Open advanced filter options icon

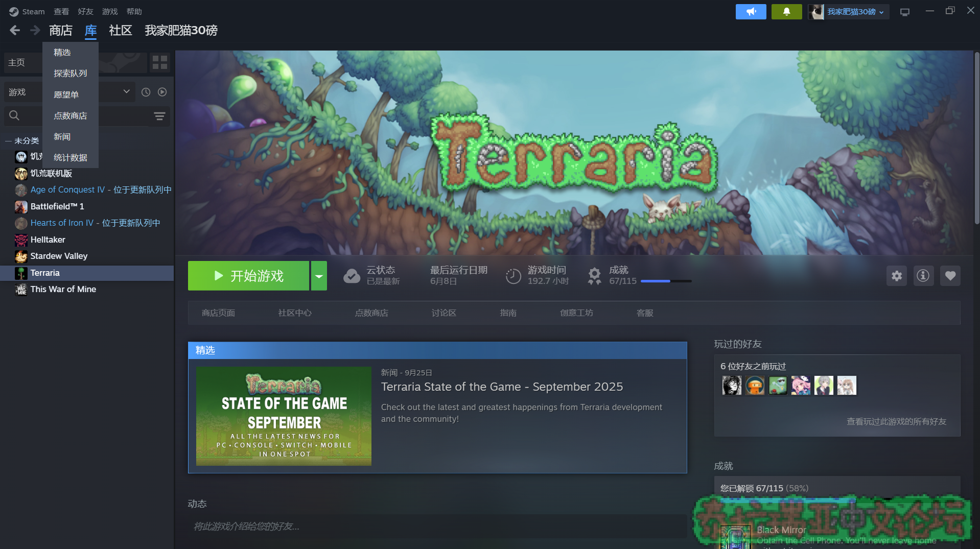coord(159,116)
